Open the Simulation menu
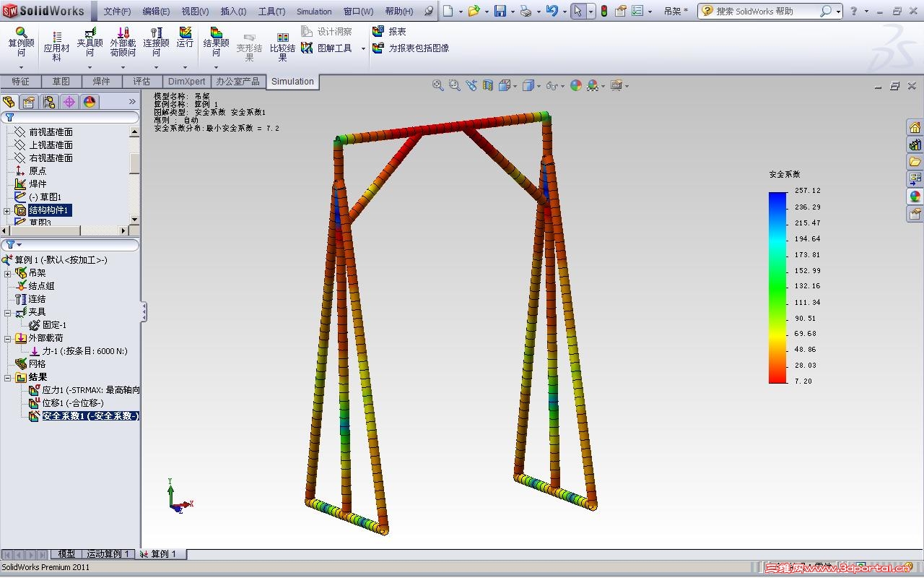Viewport: 924px width, 578px height. tap(314, 12)
